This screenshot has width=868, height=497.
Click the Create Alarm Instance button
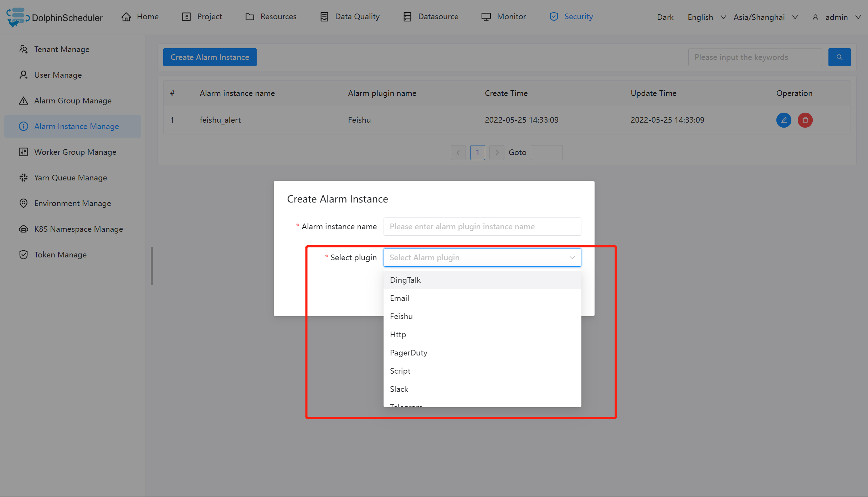click(x=210, y=57)
